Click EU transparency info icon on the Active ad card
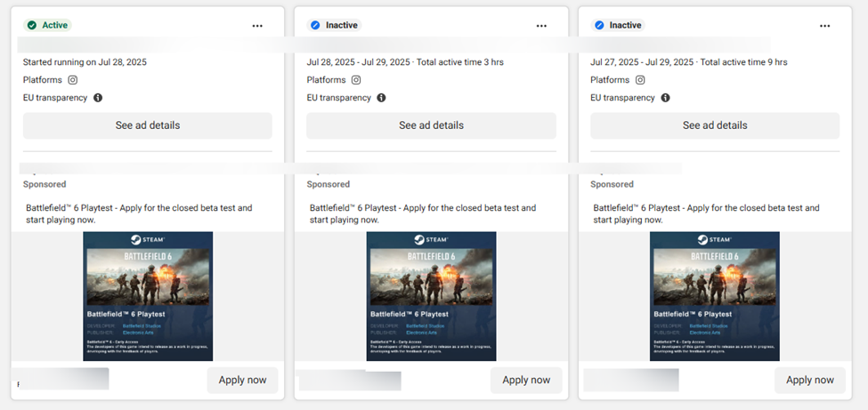Viewport: 868px width, 410px height. [98, 98]
